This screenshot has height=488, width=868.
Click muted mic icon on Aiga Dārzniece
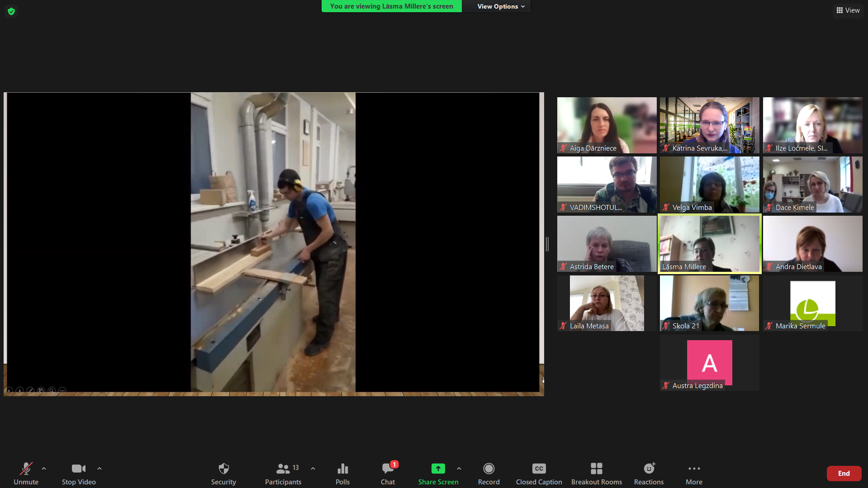pos(563,148)
